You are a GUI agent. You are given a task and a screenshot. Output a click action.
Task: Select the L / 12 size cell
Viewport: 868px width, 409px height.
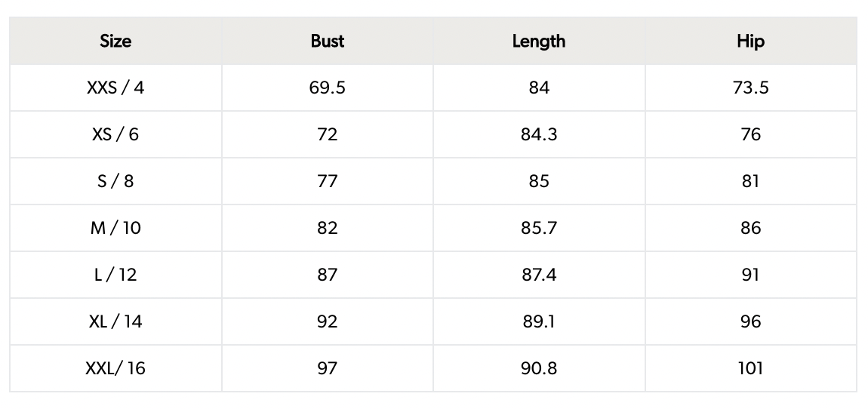(x=115, y=275)
